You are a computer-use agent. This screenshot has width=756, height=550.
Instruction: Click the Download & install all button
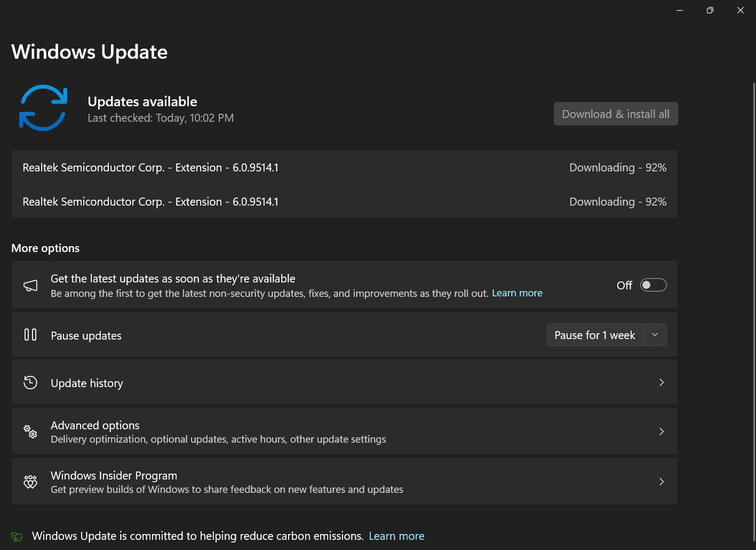[616, 114]
